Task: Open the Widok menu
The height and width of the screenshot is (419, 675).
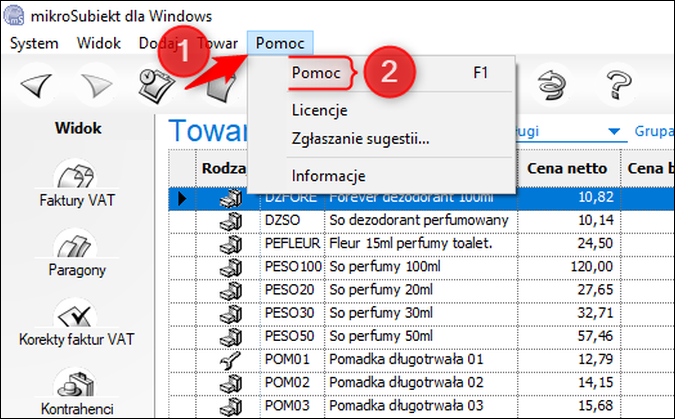Action: click(x=99, y=43)
